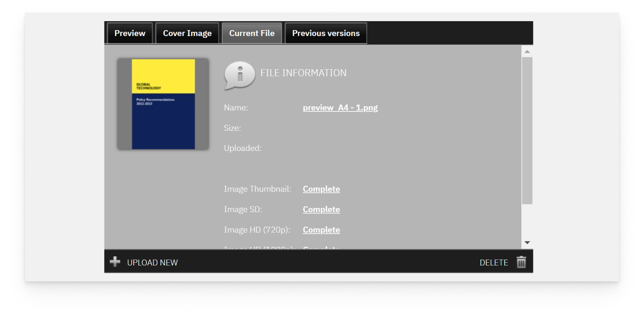644x319 pixels.
Task: Click the Image HD (720p): label
Action: coord(257,229)
